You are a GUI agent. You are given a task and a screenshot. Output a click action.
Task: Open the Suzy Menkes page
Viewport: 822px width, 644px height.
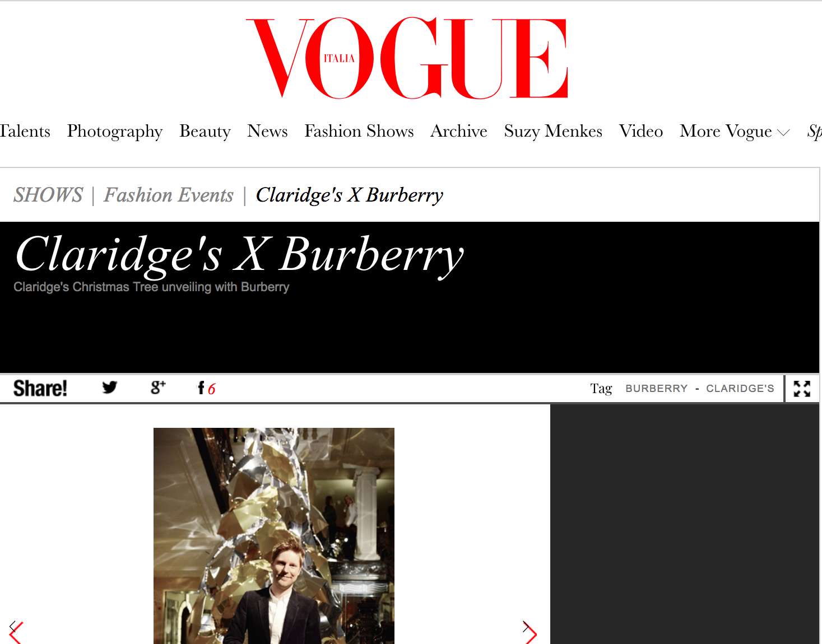[x=553, y=131]
